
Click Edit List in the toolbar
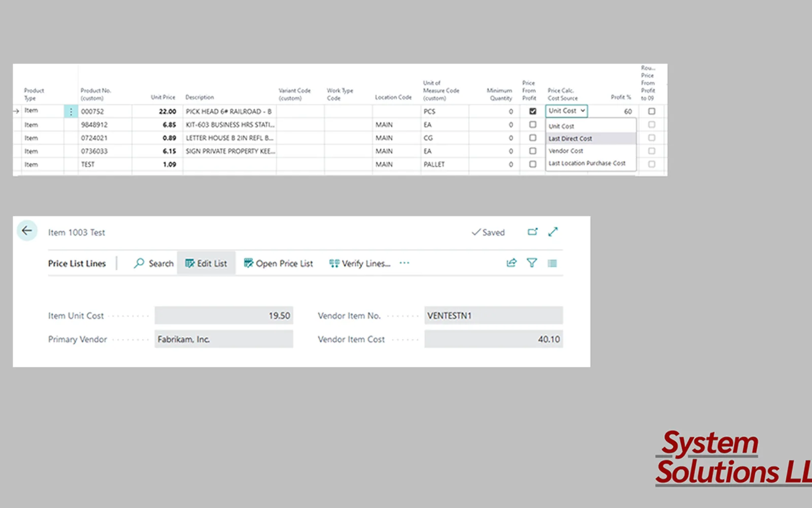(206, 263)
